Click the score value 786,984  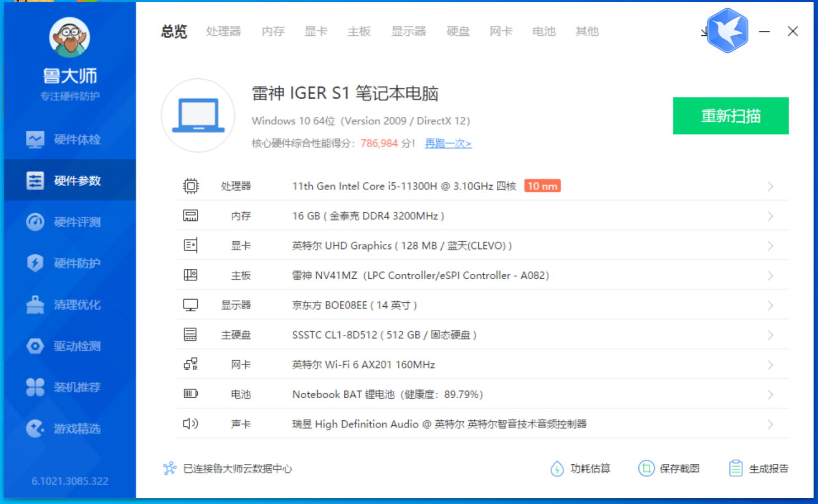(379, 143)
